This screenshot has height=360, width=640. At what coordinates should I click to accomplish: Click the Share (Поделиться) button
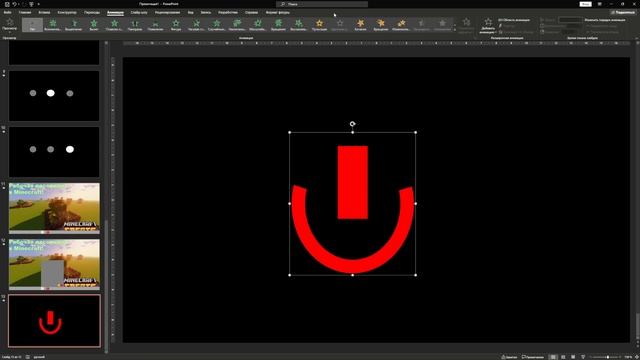point(623,13)
